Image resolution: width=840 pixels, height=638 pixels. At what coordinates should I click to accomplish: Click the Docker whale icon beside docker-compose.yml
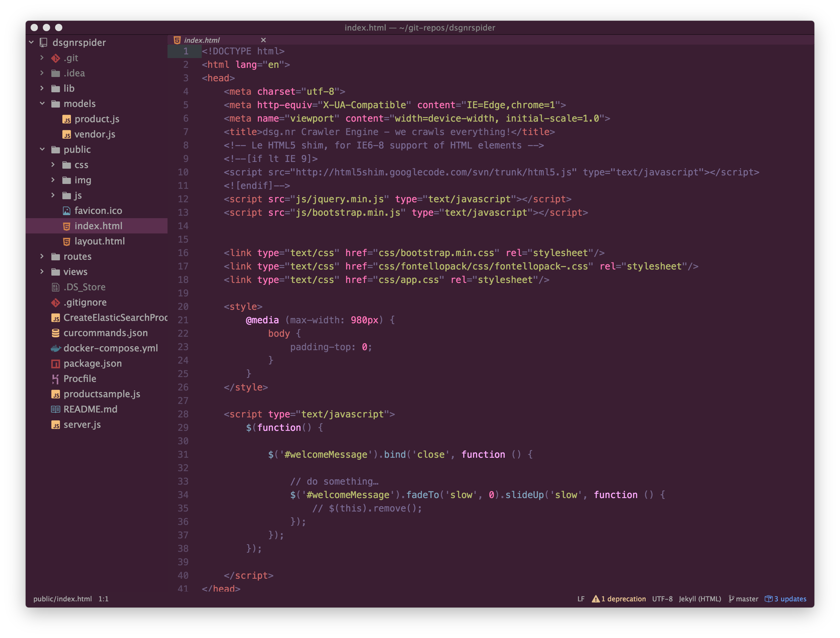[56, 348]
